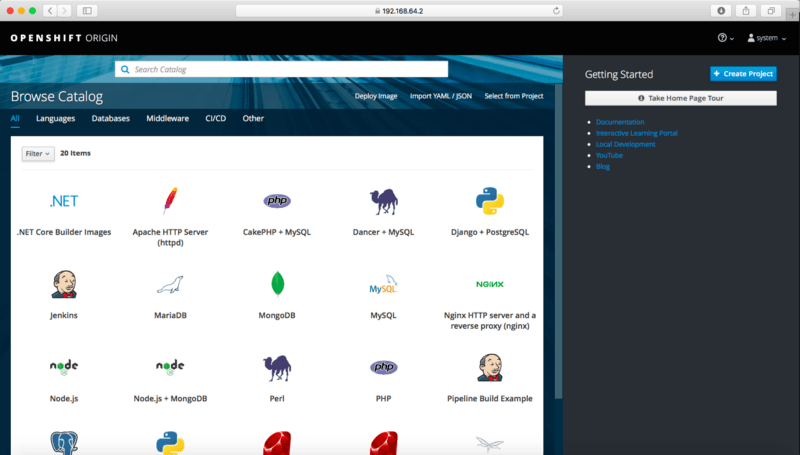Click the Safari share icon
The height and width of the screenshot is (455, 800).
pyautogui.click(x=746, y=11)
